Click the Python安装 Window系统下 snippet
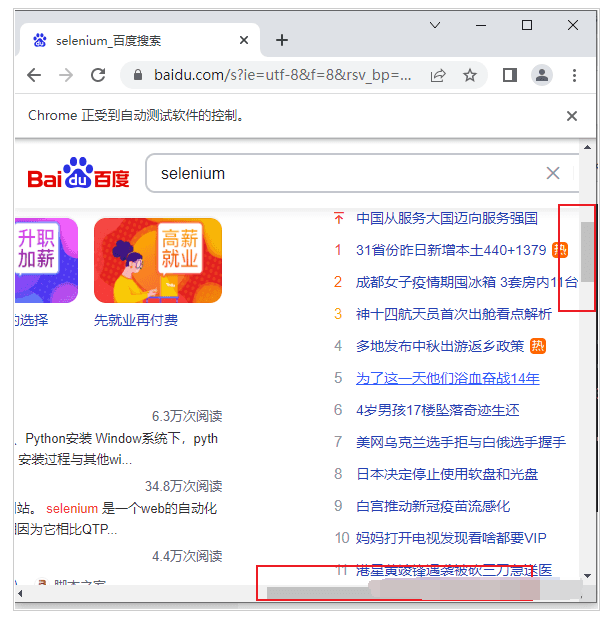The width and height of the screenshot is (608, 618). [121, 438]
